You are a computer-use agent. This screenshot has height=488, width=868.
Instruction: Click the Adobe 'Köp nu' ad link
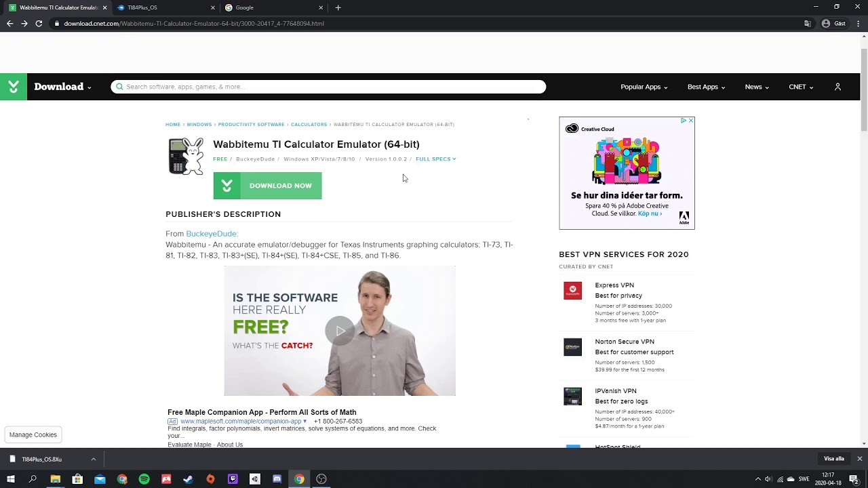pyautogui.click(x=650, y=213)
